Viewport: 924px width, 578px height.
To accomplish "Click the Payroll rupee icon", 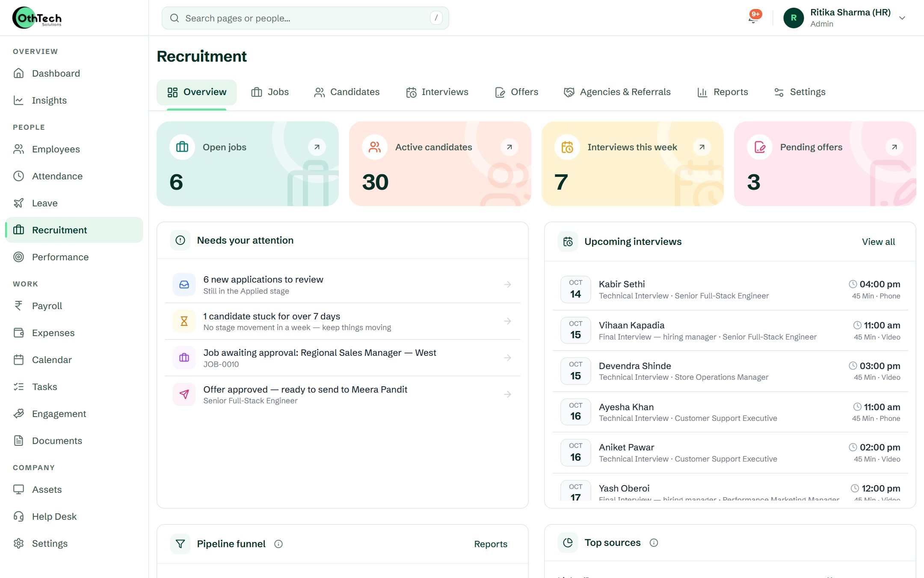I will coord(18,306).
